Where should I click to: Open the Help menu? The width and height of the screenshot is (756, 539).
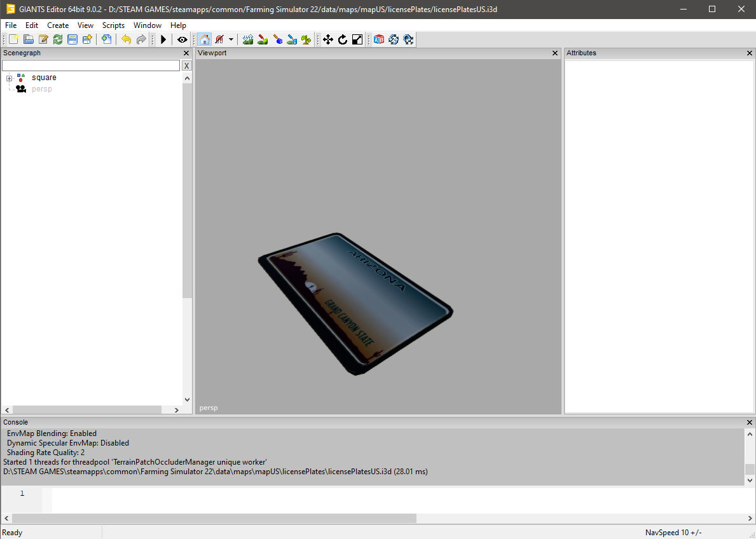(178, 25)
